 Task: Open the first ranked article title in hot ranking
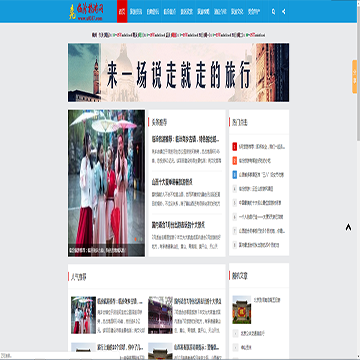[x=262, y=147]
